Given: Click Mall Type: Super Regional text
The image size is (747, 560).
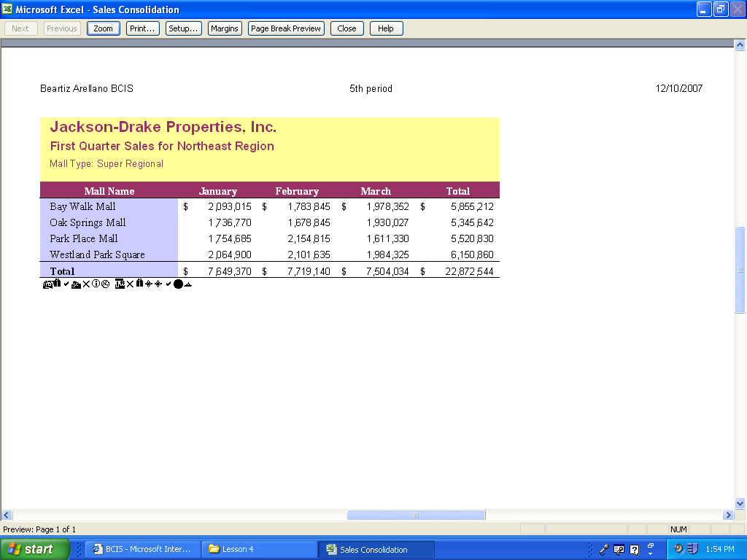Looking at the screenshot, I should (107, 164).
